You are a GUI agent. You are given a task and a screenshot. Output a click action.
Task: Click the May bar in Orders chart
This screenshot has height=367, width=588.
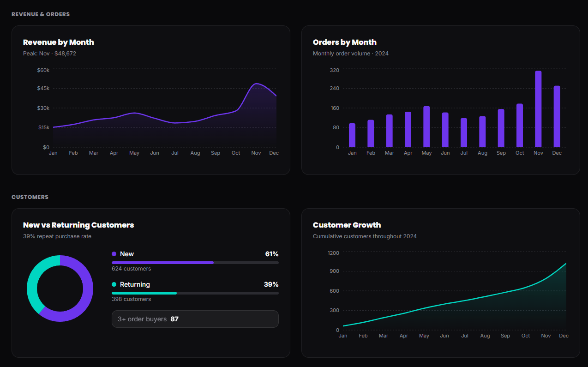(426, 127)
